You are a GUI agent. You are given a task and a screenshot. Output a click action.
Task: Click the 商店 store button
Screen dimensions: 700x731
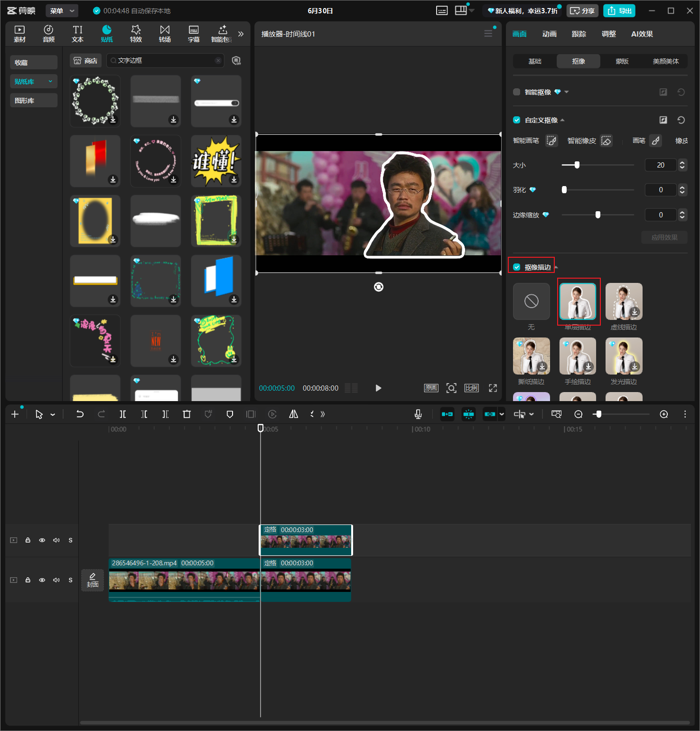85,60
